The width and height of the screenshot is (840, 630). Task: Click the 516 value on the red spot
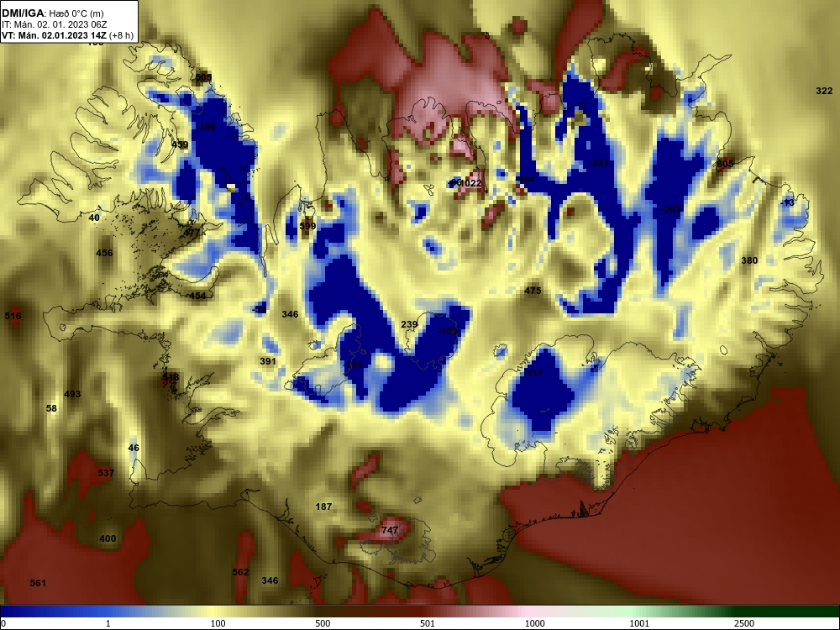pos(13,316)
